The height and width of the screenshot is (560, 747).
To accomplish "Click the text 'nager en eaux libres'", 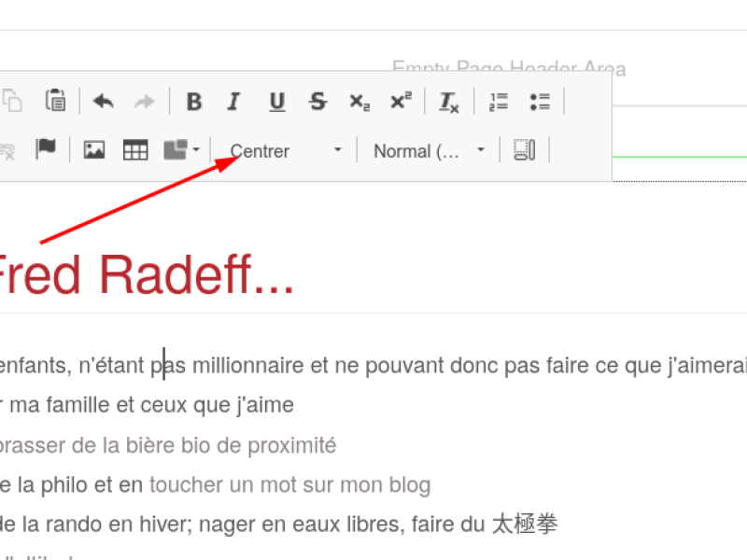I will coord(298,525).
